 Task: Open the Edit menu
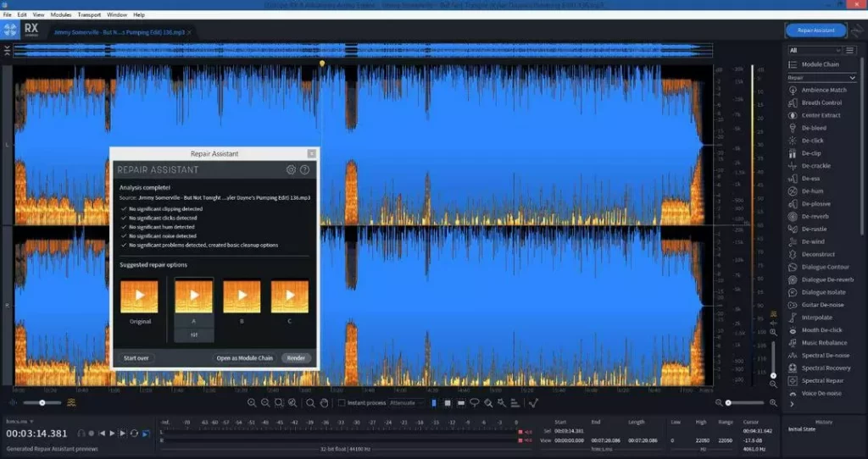22,15
